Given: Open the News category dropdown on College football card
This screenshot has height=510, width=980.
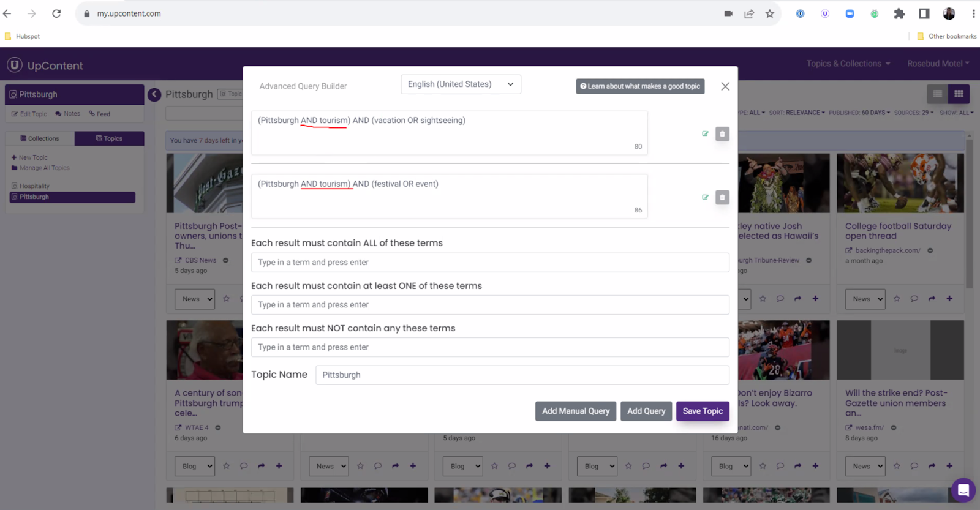Looking at the screenshot, I should pos(865,299).
